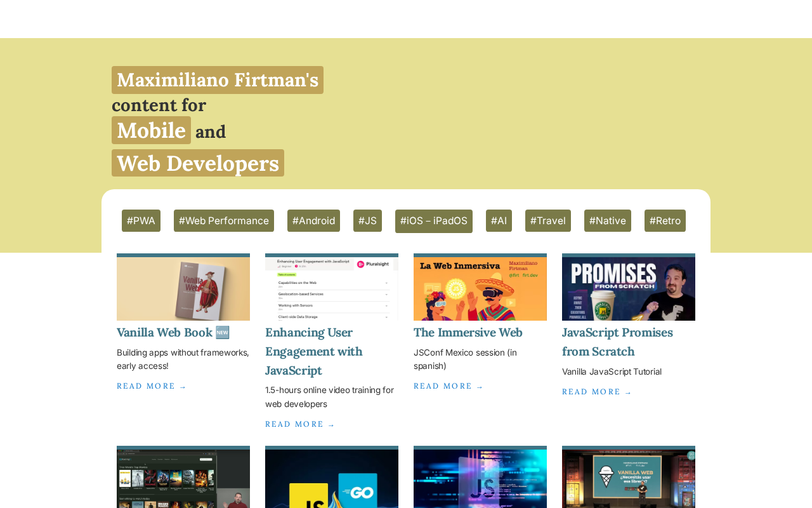Open Vanilla Web Book thumbnail image
Screen dimensions: 812x508
[x=183, y=288]
